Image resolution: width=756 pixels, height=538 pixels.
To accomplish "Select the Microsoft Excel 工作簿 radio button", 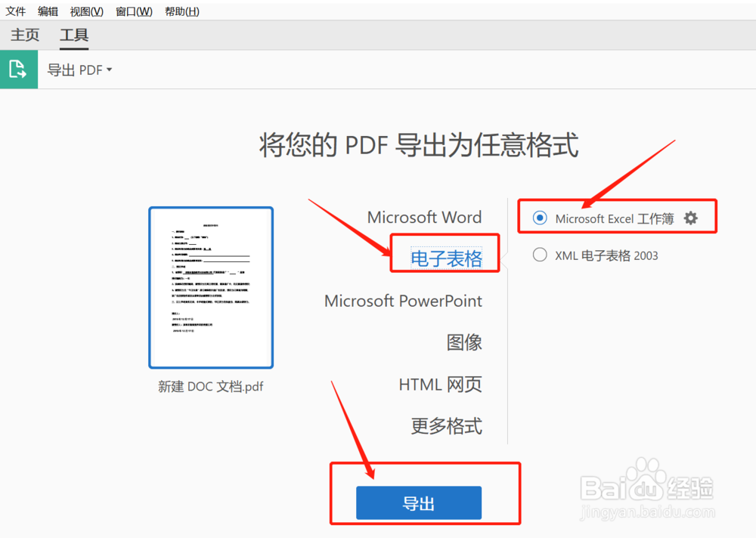I will tap(540, 218).
